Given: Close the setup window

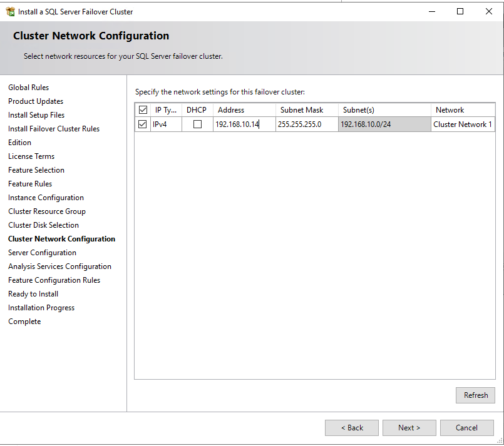Looking at the screenshot, I should point(489,11).
